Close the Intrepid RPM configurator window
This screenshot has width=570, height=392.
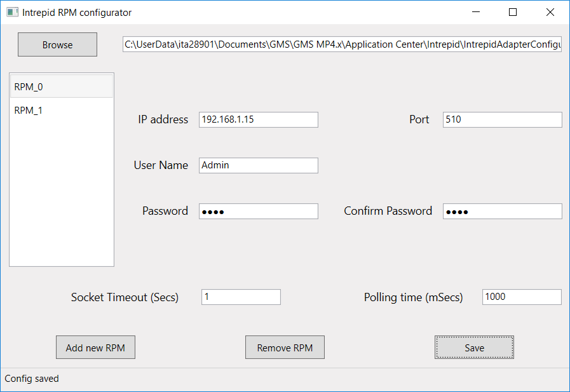550,12
